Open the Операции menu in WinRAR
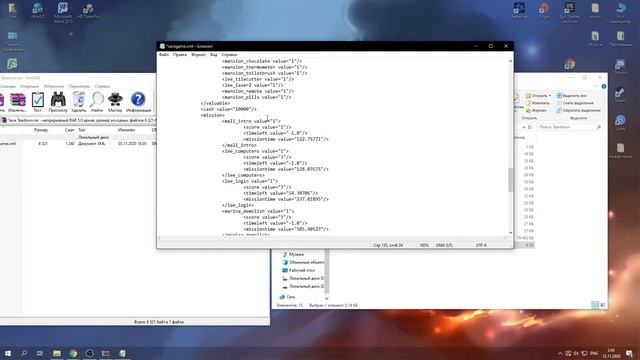The height and width of the screenshot is (360, 640). click(29, 87)
